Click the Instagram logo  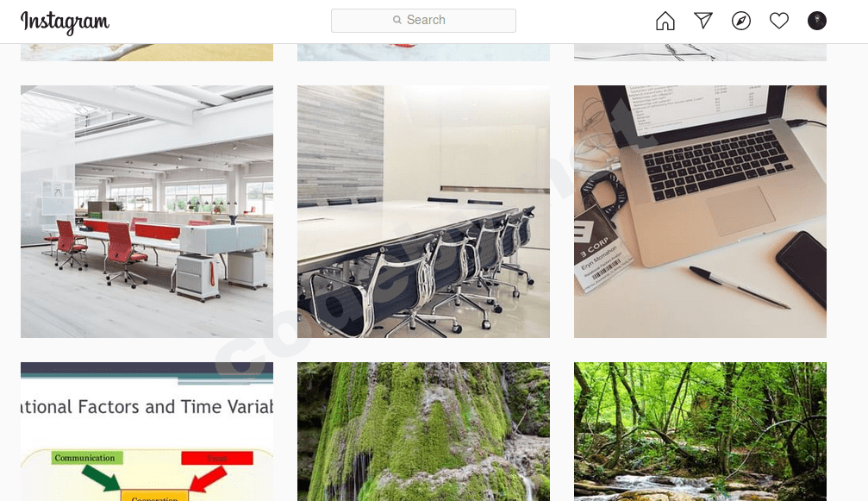65,22
